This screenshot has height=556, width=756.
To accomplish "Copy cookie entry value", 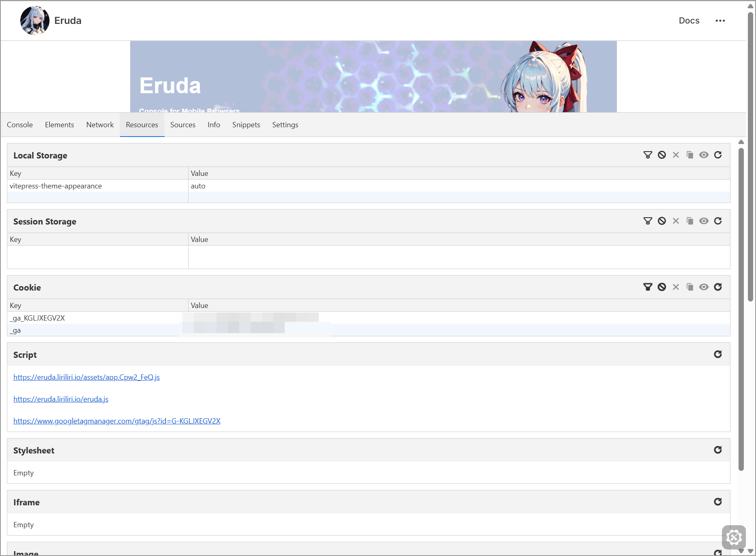I will coord(690,287).
